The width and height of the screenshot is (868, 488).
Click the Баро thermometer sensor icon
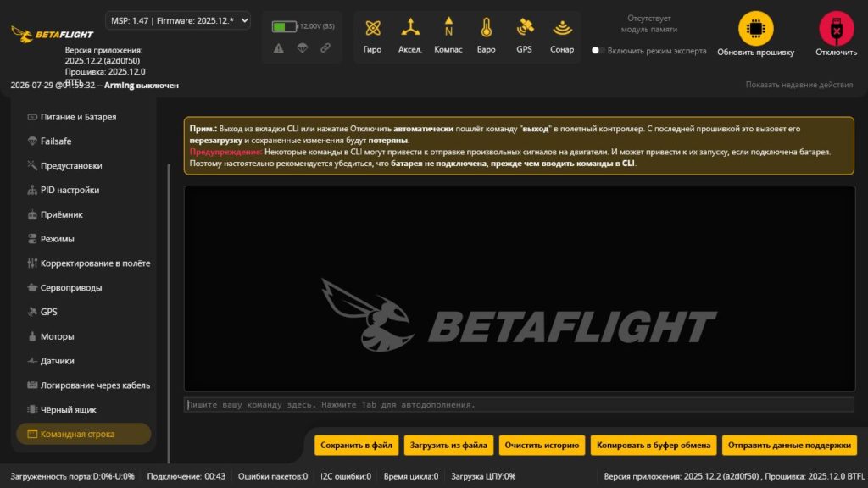tap(486, 28)
